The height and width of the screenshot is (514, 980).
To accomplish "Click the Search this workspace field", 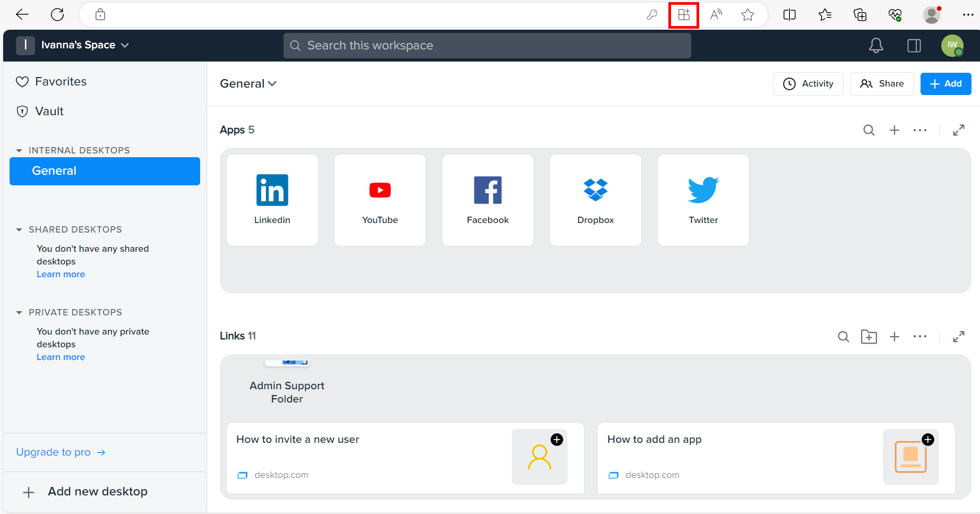I will [486, 45].
